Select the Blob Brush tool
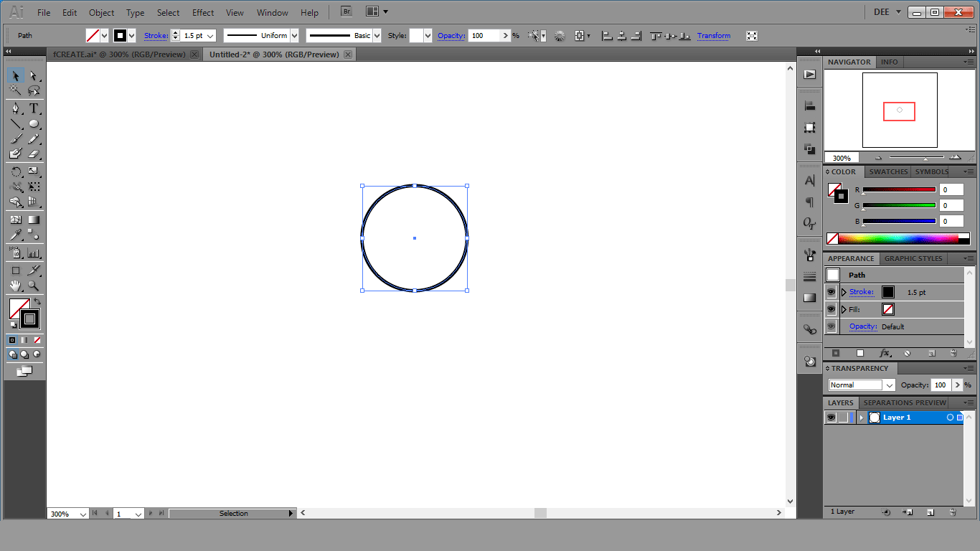Screen dimensions: 980x551 [16, 154]
